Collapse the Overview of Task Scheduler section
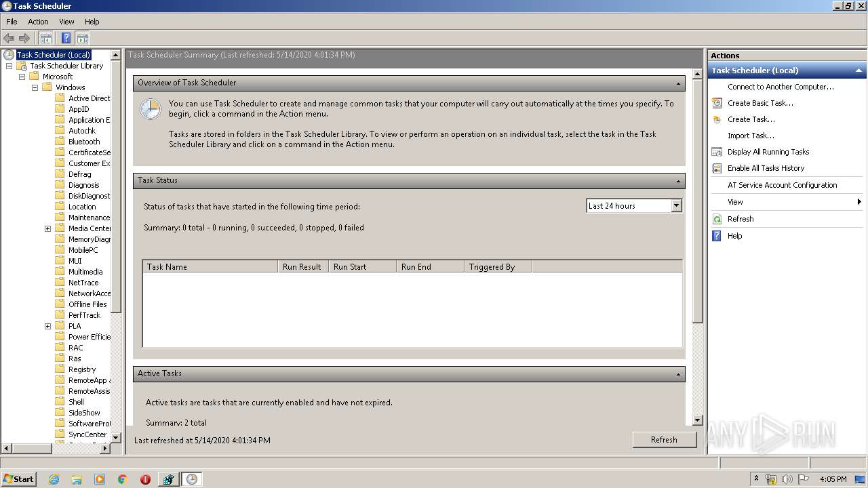The image size is (868, 488). [x=678, y=83]
